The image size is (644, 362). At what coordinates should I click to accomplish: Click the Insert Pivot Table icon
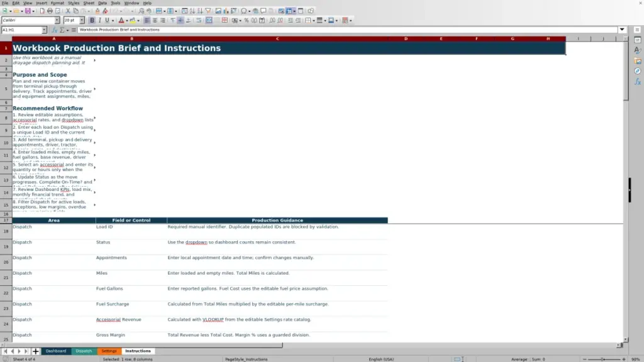(234, 11)
